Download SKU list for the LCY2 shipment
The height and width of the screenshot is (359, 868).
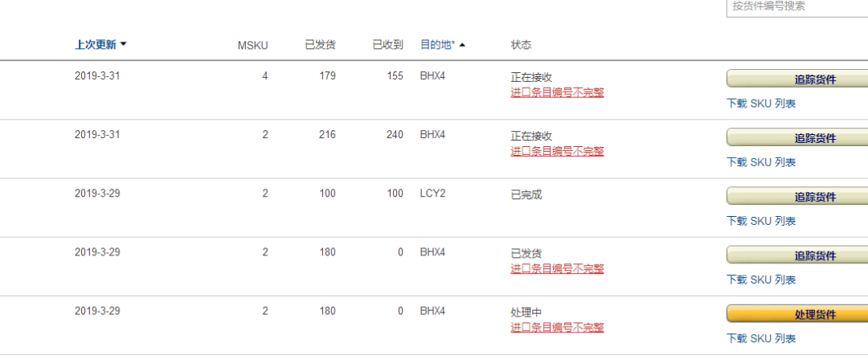pyautogui.click(x=761, y=221)
